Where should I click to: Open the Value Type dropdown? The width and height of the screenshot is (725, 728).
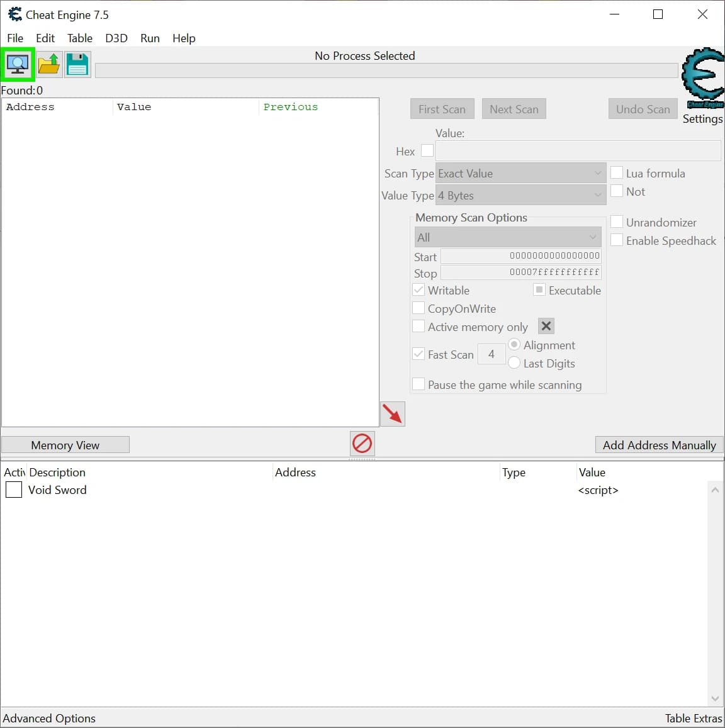(520, 196)
